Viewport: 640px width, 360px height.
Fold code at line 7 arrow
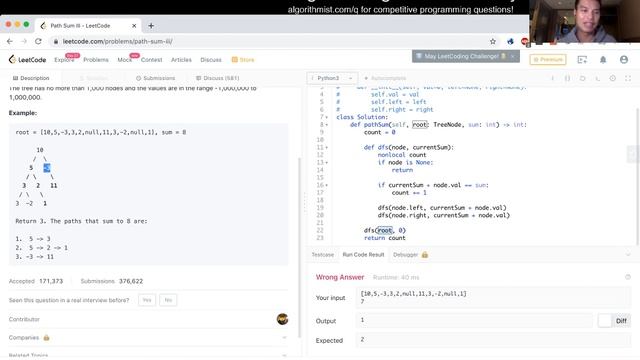[x=327, y=117]
